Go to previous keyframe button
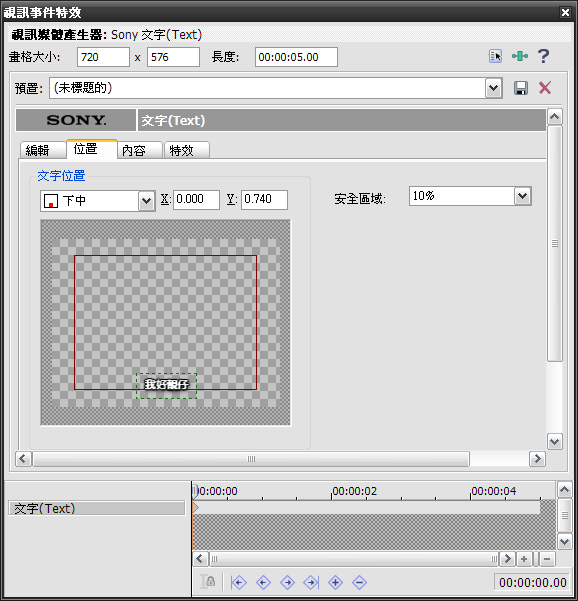Screen dimensions: 578x601 coord(263,583)
